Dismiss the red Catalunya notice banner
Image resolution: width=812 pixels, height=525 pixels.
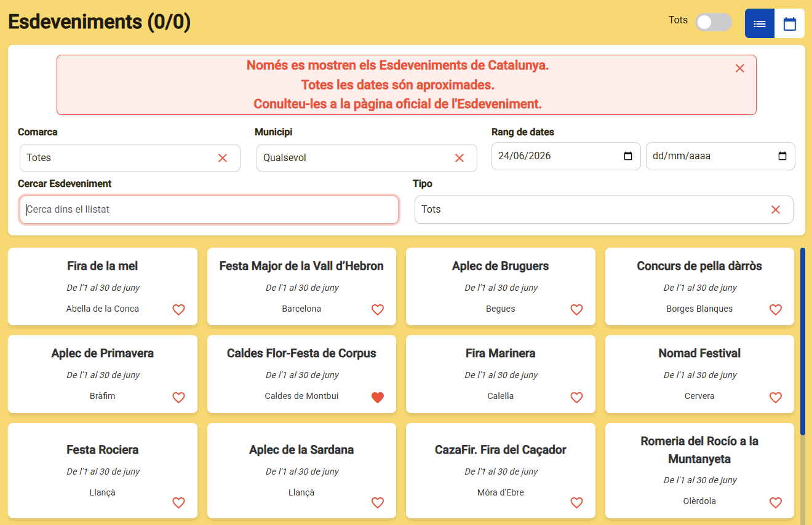click(x=740, y=68)
